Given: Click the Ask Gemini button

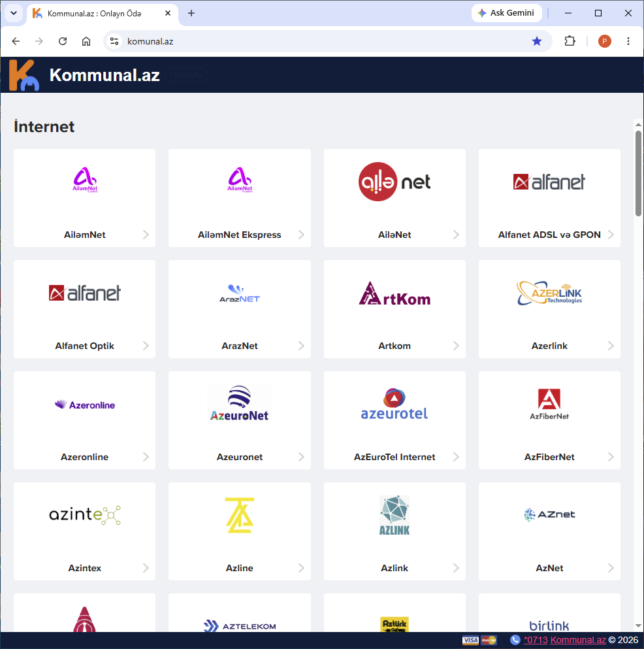Looking at the screenshot, I should (x=506, y=13).
